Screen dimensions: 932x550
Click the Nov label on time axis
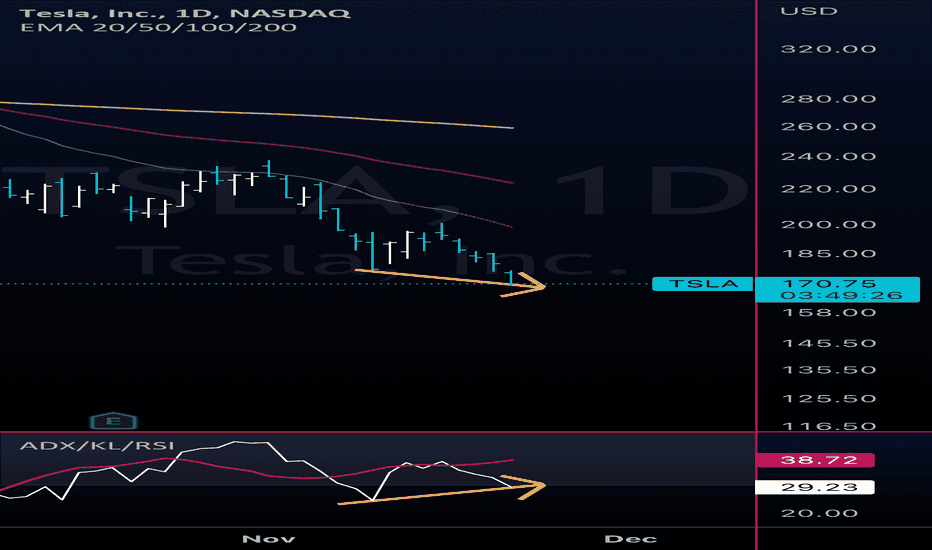[x=269, y=539]
